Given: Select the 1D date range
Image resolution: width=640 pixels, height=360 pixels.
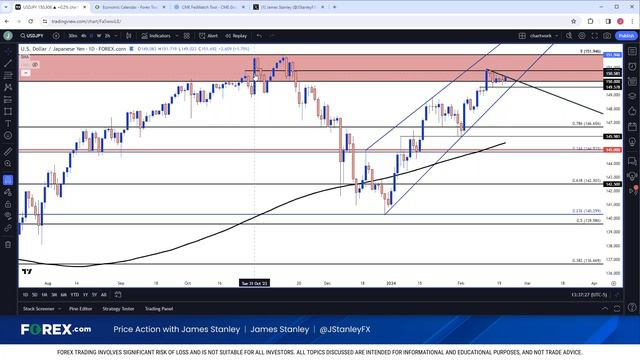Looking at the screenshot, I should click(x=25, y=295).
